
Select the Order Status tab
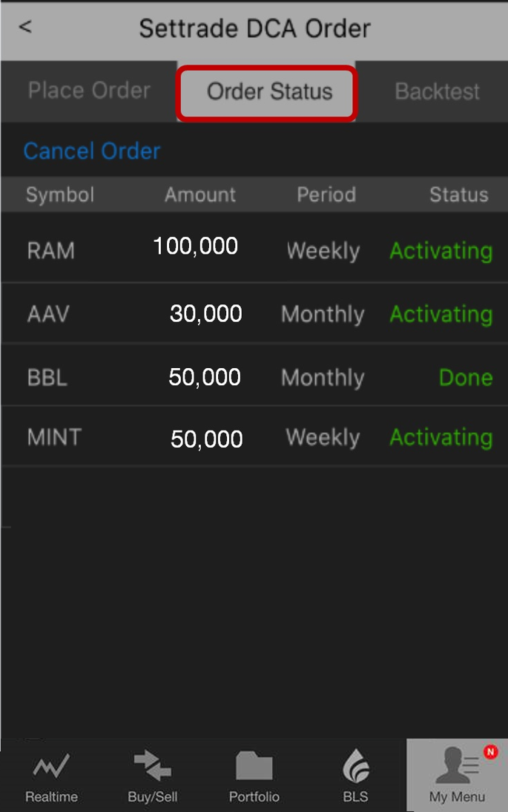point(269,92)
